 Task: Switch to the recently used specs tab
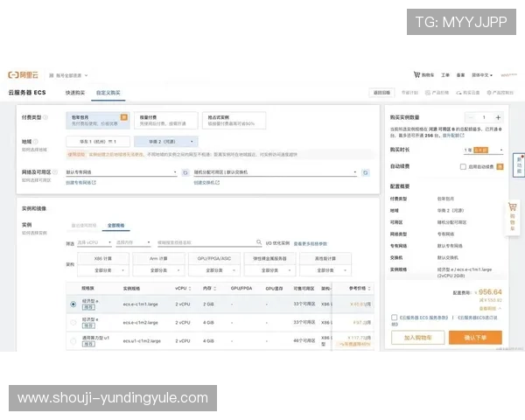pyautogui.click(x=84, y=226)
